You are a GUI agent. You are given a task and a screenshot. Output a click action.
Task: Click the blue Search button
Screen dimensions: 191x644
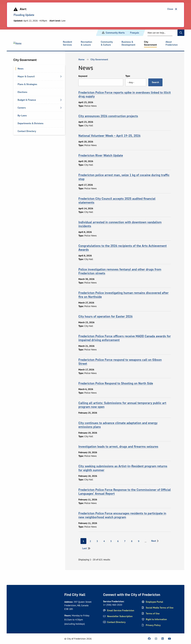(155, 82)
